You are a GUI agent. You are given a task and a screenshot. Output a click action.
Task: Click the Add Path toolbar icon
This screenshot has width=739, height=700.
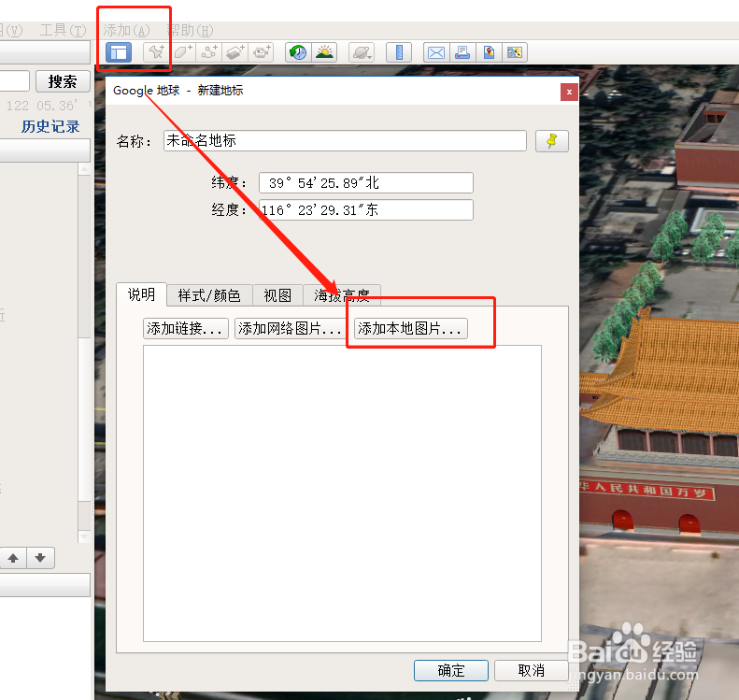(209, 52)
